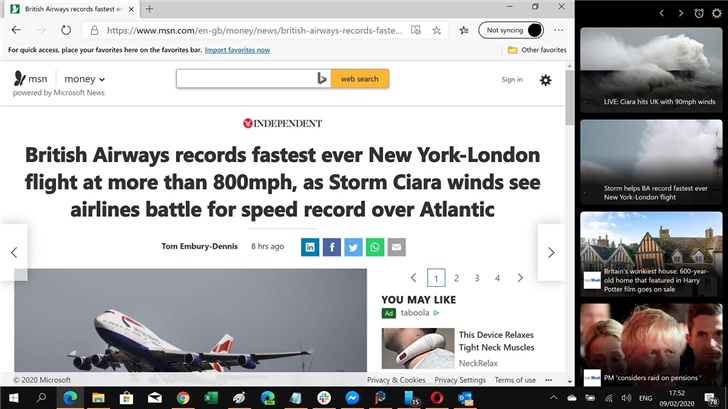Open Privacy Settings link

(x=460, y=380)
